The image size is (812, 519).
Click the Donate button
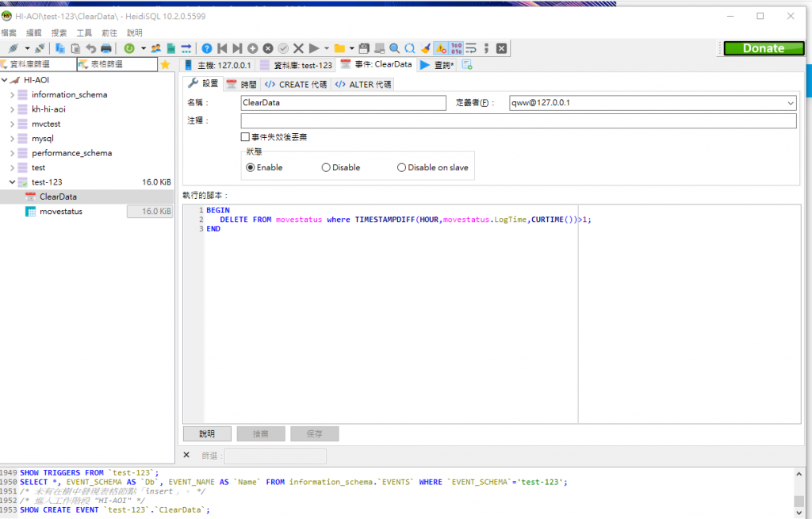764,48
